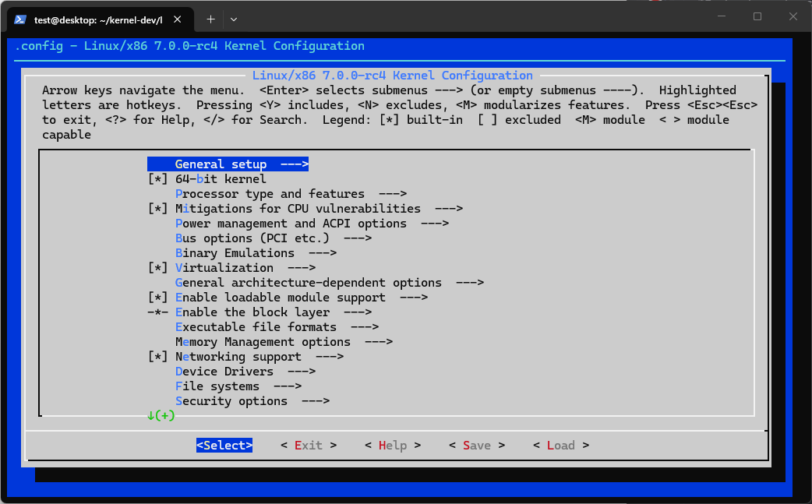Click the Select button
The width and height of the screenshot is (812, 504).
tap(224, 446)
